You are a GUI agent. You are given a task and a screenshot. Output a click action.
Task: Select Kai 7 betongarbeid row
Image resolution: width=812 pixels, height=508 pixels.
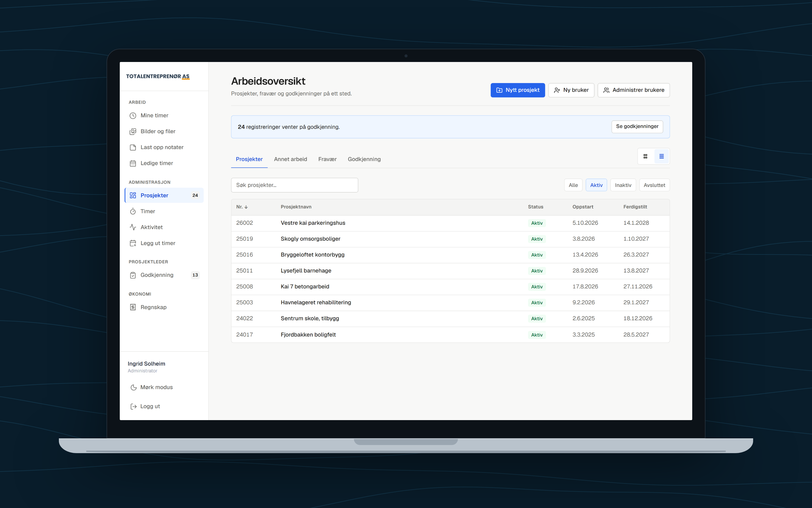pyautogui.click(x=450, y=287)
